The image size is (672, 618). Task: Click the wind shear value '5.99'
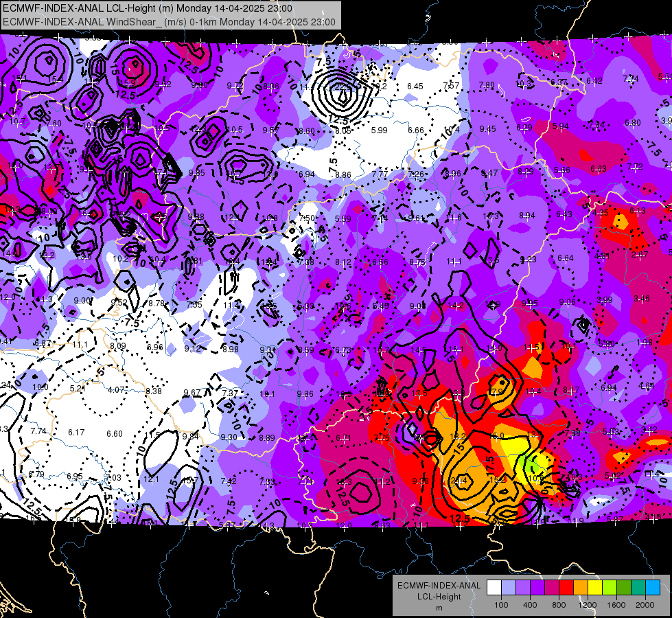pos(380,130)
